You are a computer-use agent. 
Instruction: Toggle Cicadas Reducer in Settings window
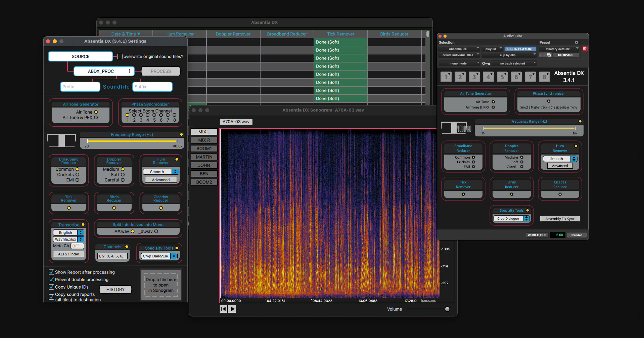tap(161, 208)
